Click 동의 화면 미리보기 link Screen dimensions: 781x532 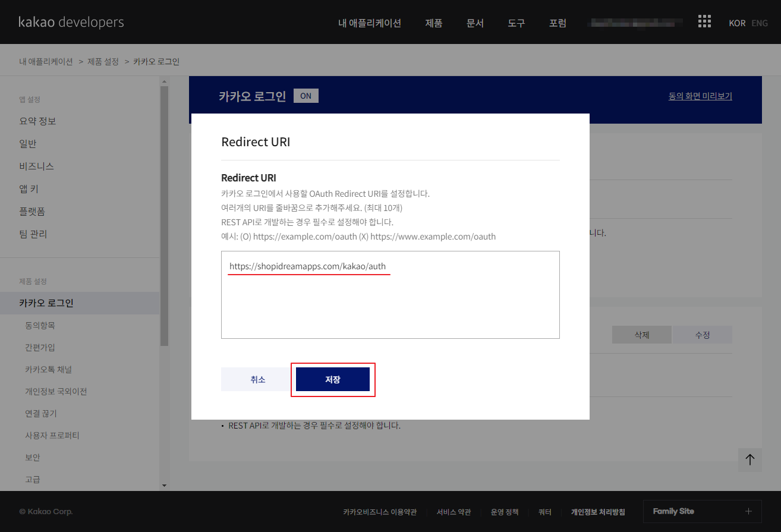[x=700, y=96]
